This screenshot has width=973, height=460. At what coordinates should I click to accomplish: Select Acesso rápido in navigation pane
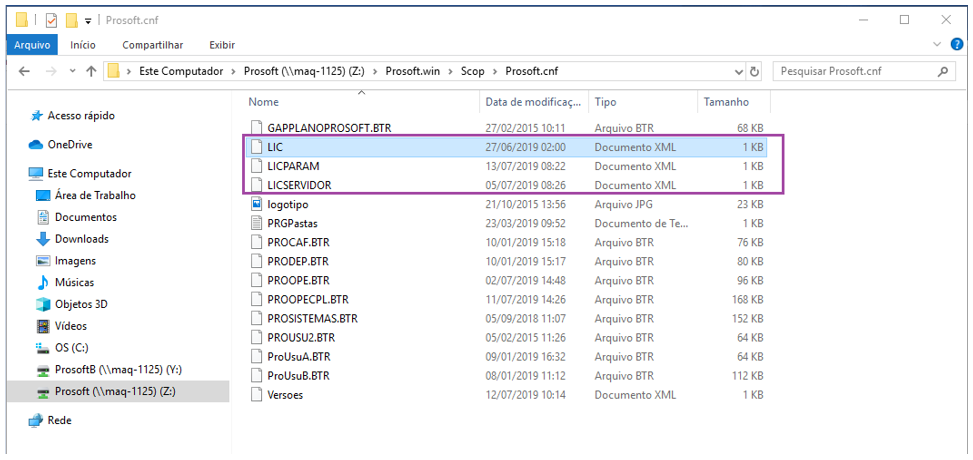click(81, 115)
